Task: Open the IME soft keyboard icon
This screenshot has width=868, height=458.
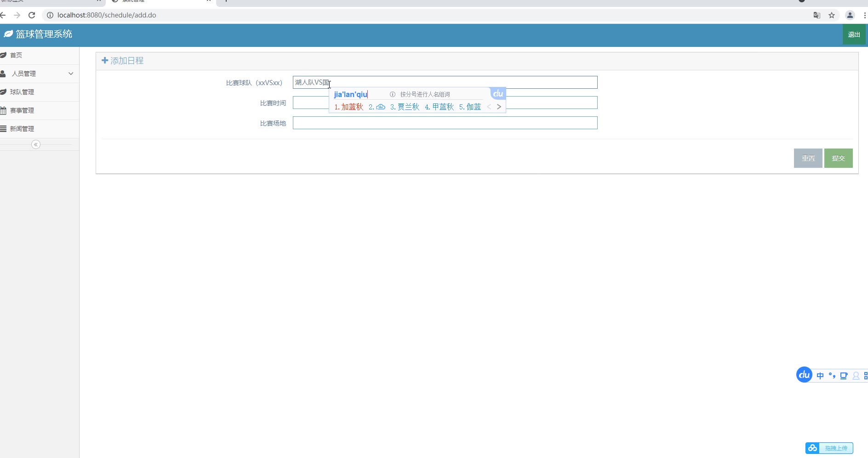Action: pos(844,376)
